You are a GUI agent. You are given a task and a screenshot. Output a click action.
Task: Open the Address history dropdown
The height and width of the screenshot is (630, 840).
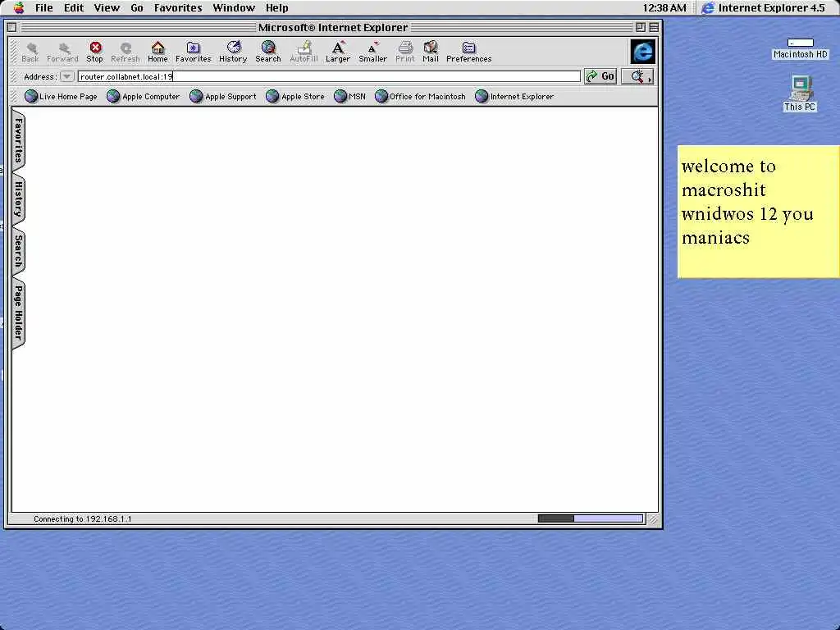67,76
